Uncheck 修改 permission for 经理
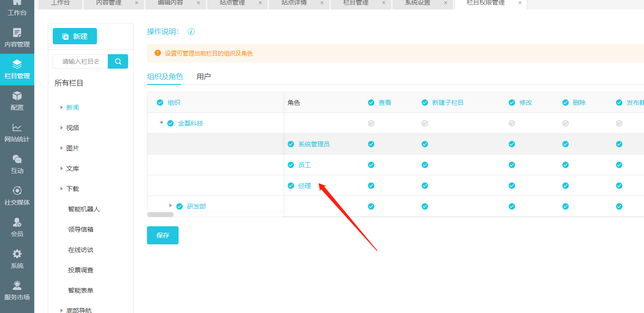The image size is (644, 313). point(512,186)
